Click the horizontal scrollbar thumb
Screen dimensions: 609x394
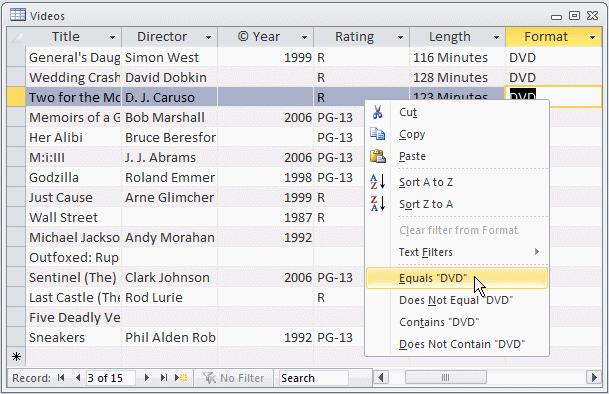(x=445, y=377)
